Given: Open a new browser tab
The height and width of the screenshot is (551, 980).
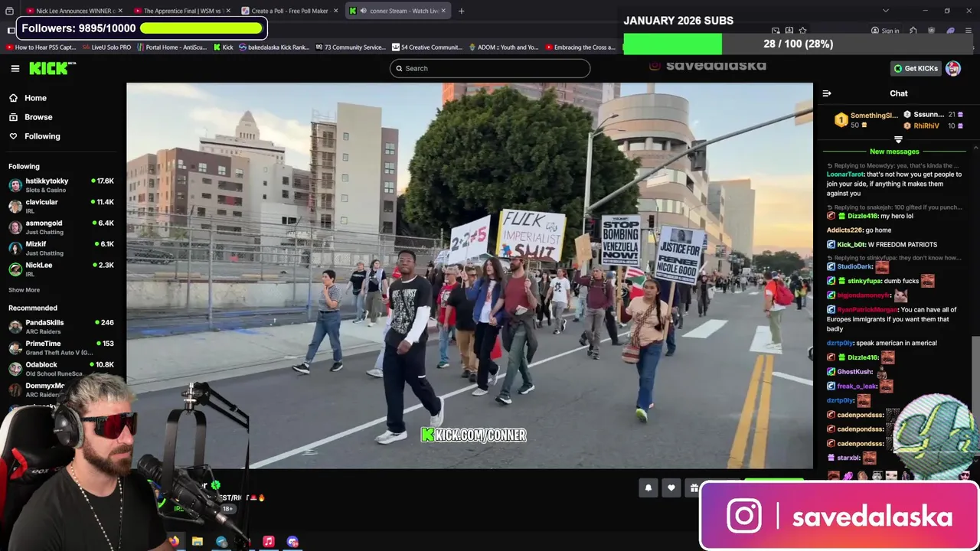Looking at the screenshot, I should [461, 11].
